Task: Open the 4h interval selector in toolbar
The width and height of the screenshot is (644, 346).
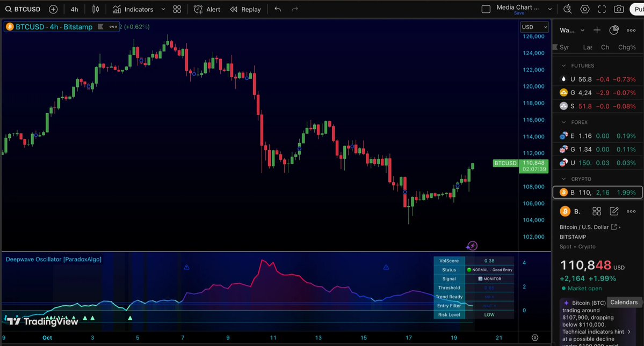Action: click(74, 9)
